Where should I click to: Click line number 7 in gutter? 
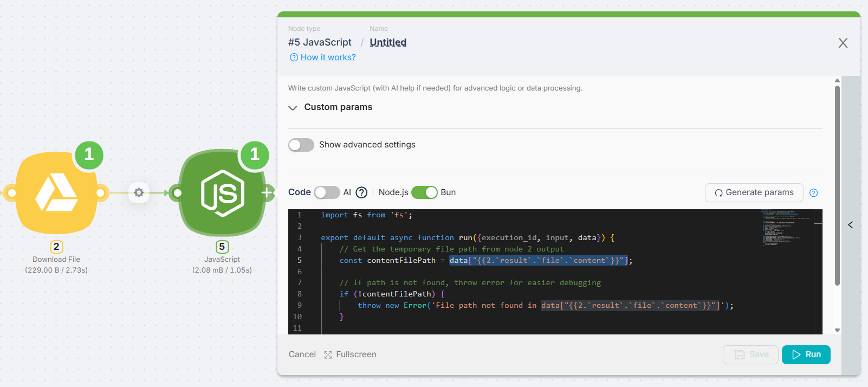coord(299,283)
